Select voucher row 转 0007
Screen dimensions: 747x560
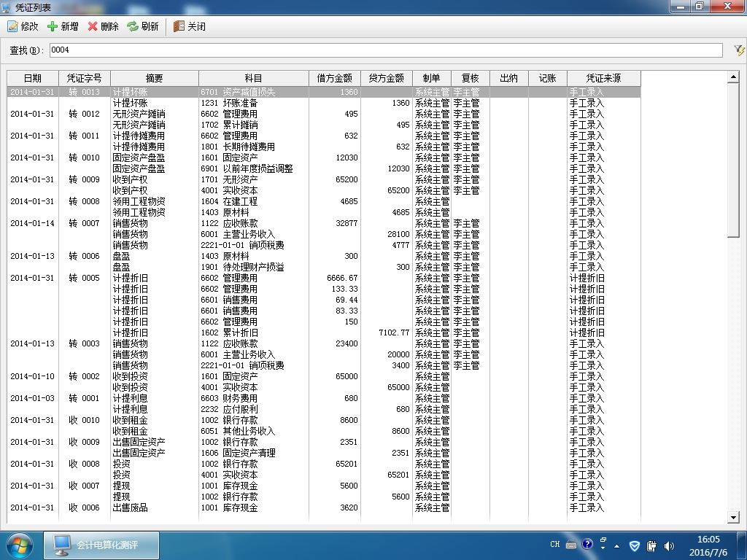click(323, 223)
